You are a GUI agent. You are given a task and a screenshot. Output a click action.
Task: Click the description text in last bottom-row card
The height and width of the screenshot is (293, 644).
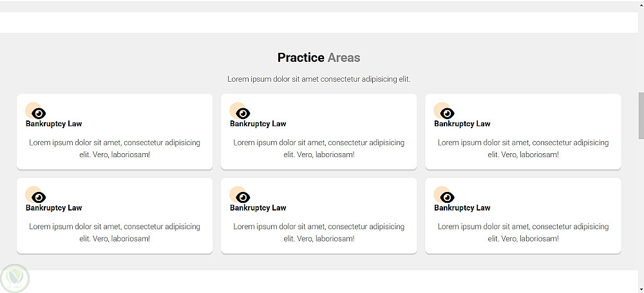point(523,232)
